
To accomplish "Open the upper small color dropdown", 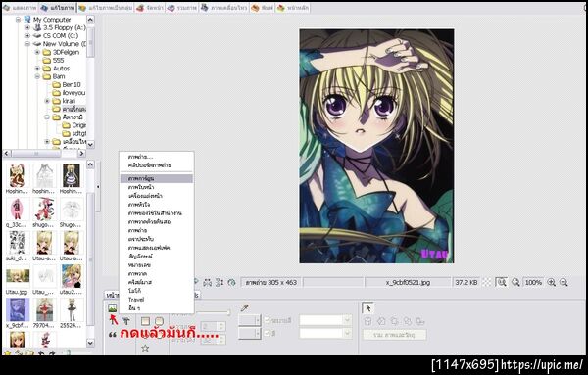I will pyautogui.click(x=249, y=320).
